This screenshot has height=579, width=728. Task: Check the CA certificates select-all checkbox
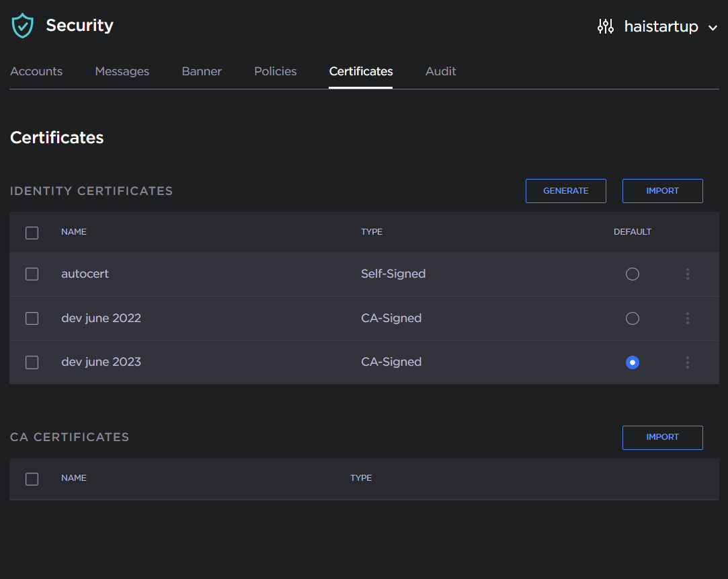(32, 479)
